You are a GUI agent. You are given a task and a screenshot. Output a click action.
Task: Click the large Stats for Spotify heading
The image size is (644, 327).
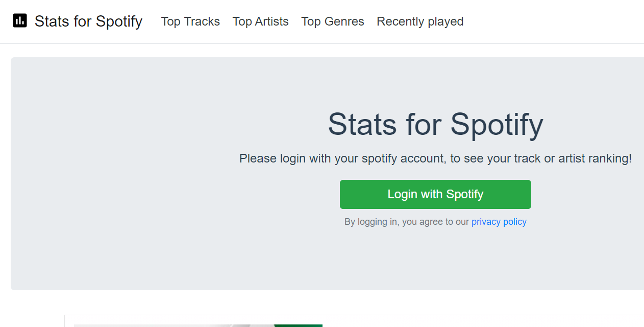435,124
